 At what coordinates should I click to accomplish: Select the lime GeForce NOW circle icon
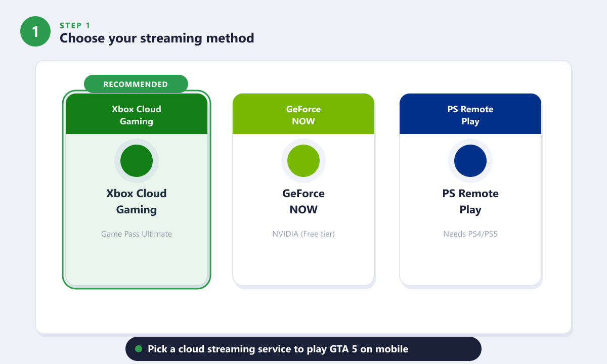point(303,161)
